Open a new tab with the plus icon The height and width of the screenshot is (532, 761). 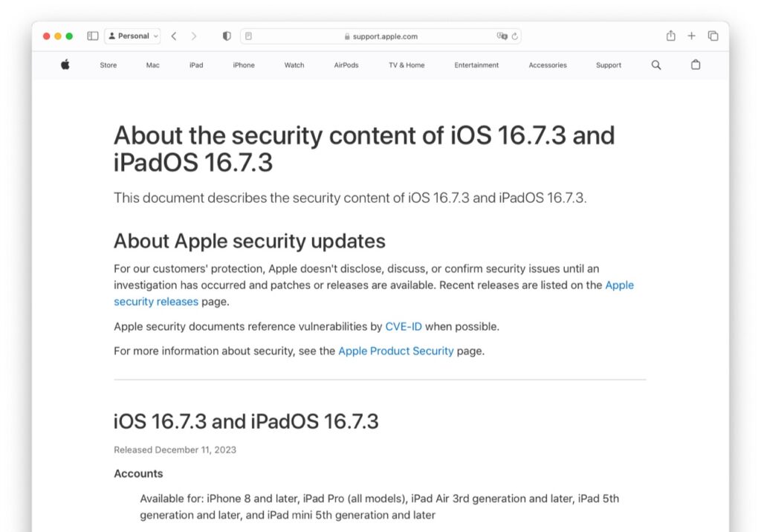click(691, 36)
